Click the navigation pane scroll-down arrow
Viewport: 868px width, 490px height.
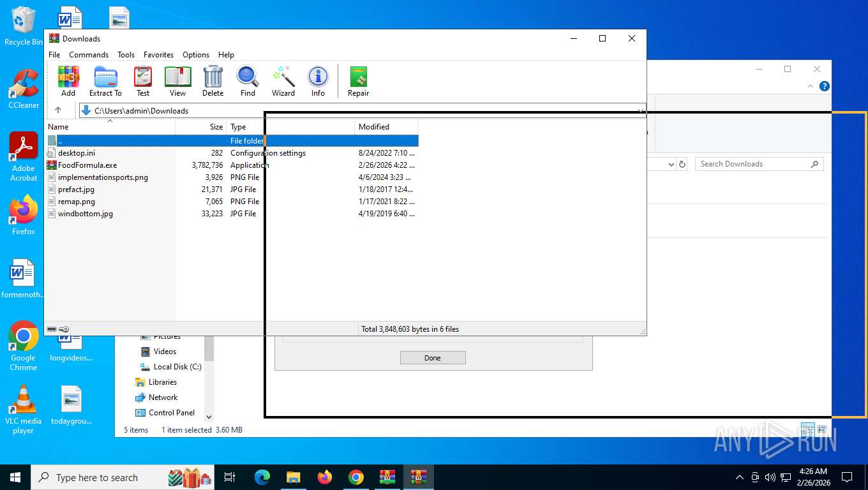[209, 417]
